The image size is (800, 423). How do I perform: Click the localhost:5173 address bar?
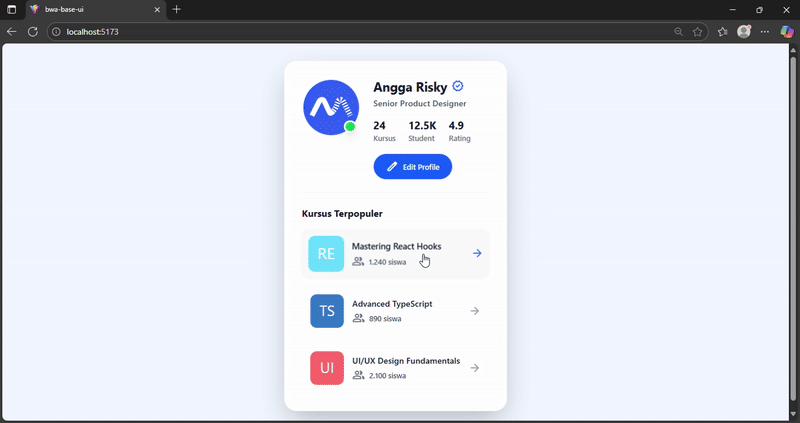378,32
